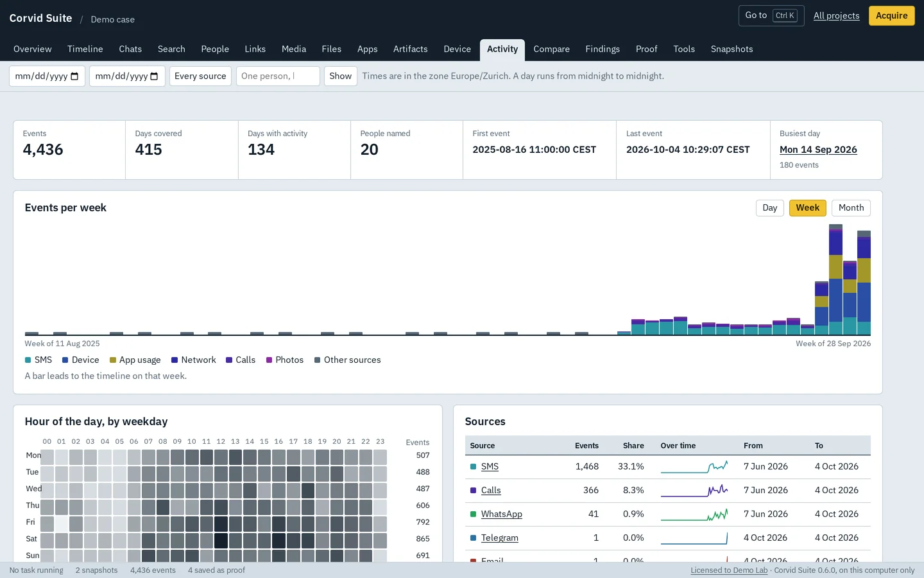Click the Calls row sparkline in Over time
This screenshot has height=578, width=924.
pos(694,491)
